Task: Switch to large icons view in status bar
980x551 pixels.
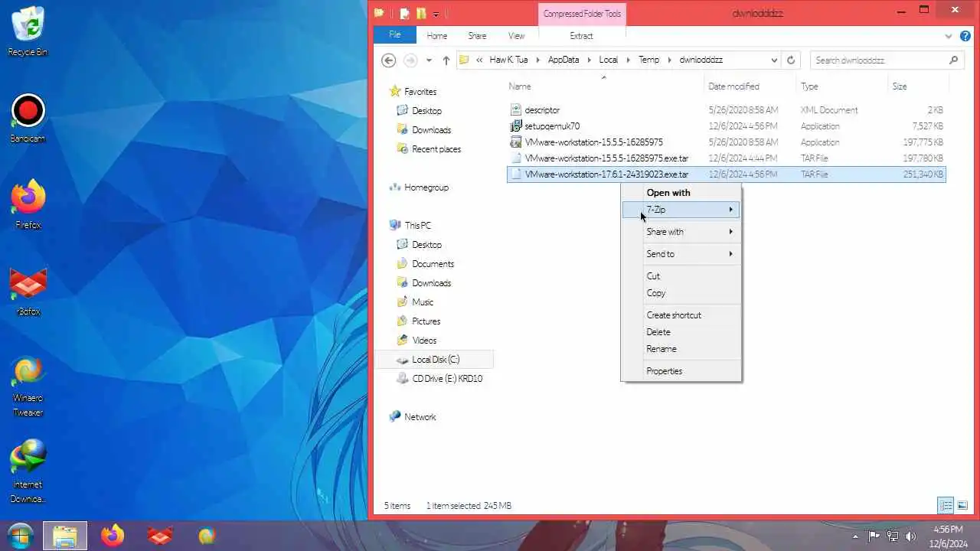Action: pyautogui.click(x=962, y=505)
